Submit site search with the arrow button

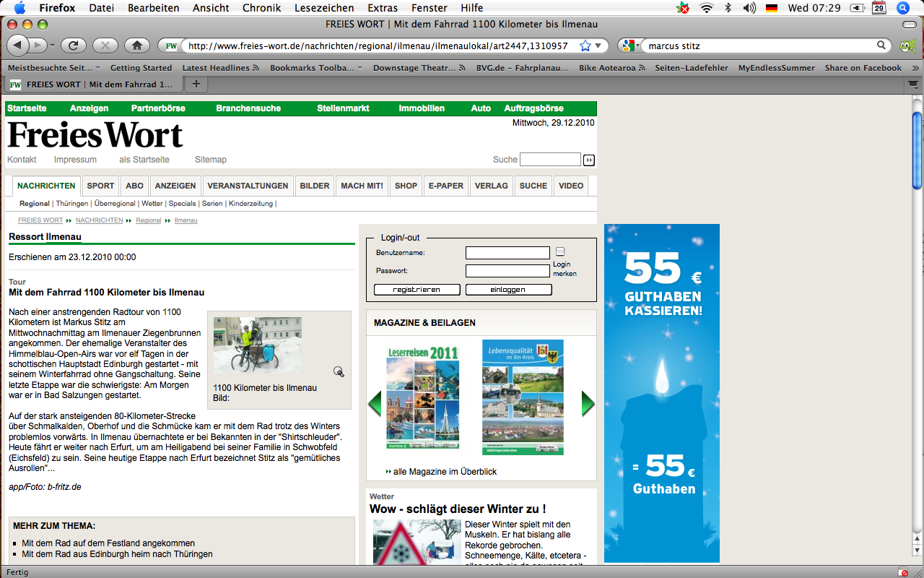589,160
